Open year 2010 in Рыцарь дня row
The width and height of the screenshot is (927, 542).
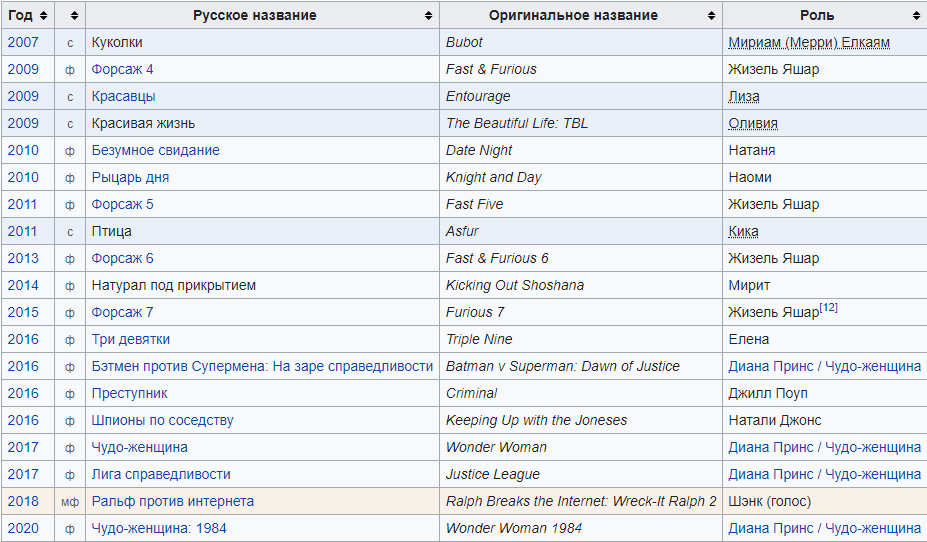(23, 177)
